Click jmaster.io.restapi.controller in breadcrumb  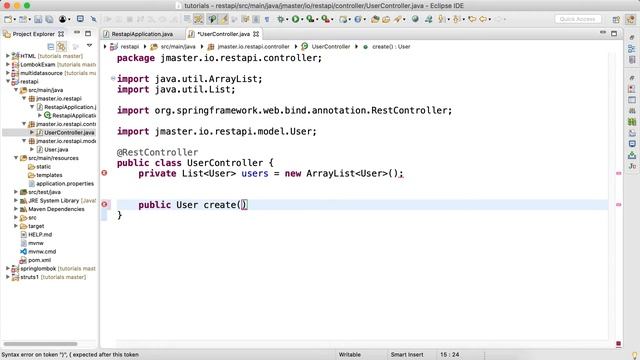[x=253, y=47]
